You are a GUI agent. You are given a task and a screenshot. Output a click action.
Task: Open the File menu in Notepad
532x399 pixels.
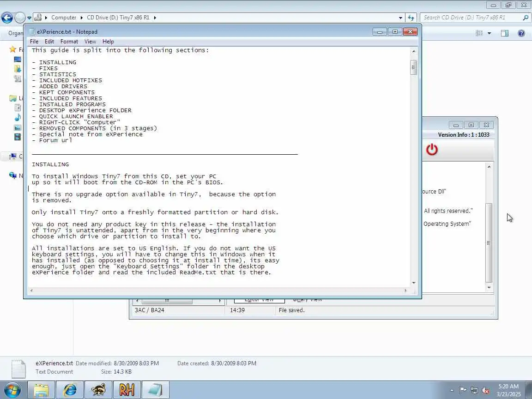34,42
